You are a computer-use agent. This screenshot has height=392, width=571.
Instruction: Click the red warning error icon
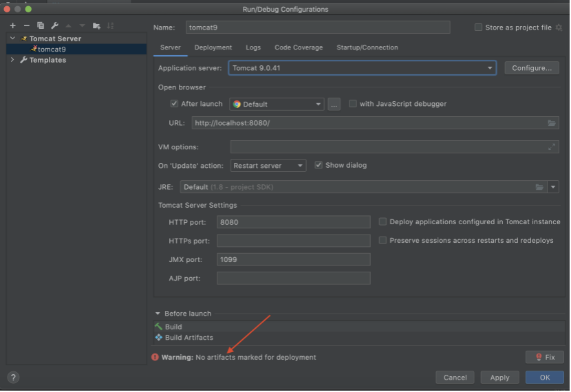tap(155, 357)
